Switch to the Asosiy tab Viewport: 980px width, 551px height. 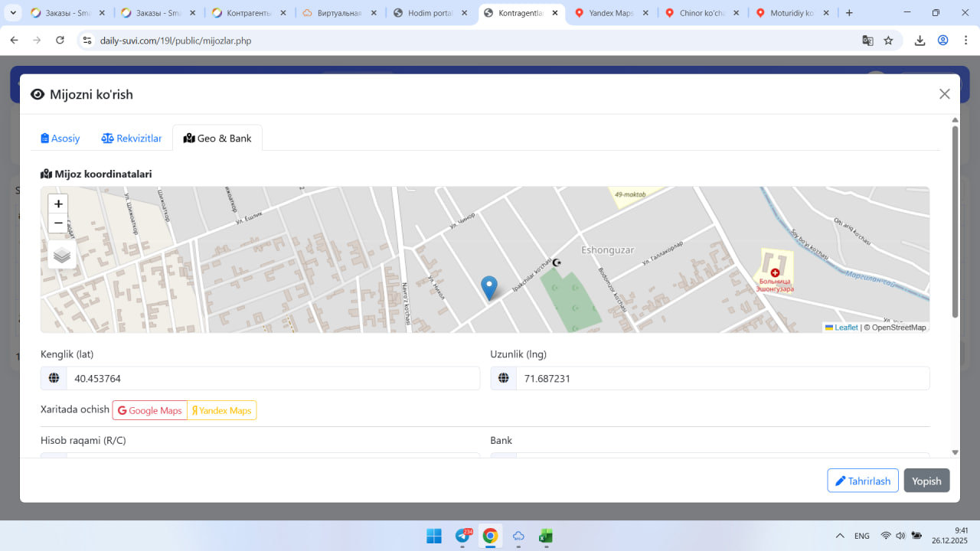pyautogui.click(x=60, y=139)
